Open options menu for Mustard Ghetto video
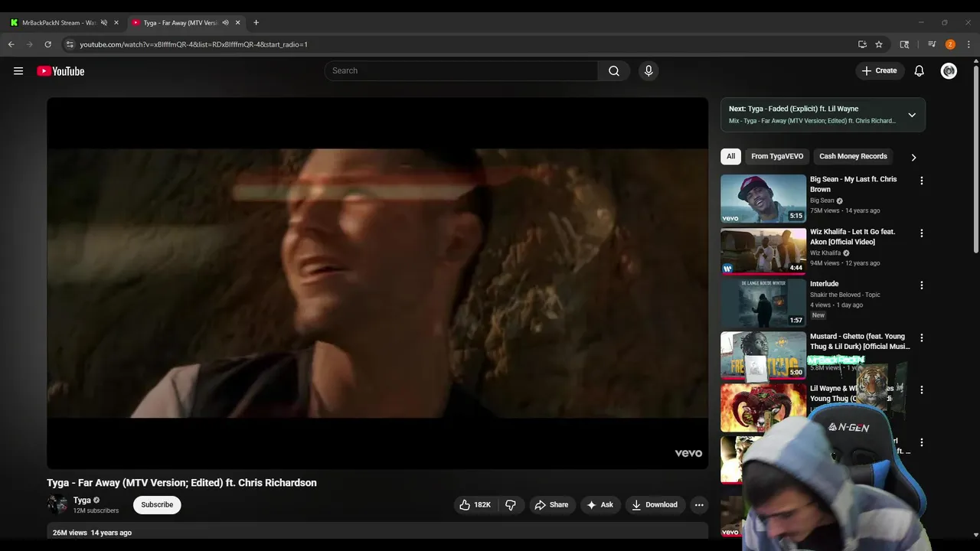 click(x=922, y=337)
